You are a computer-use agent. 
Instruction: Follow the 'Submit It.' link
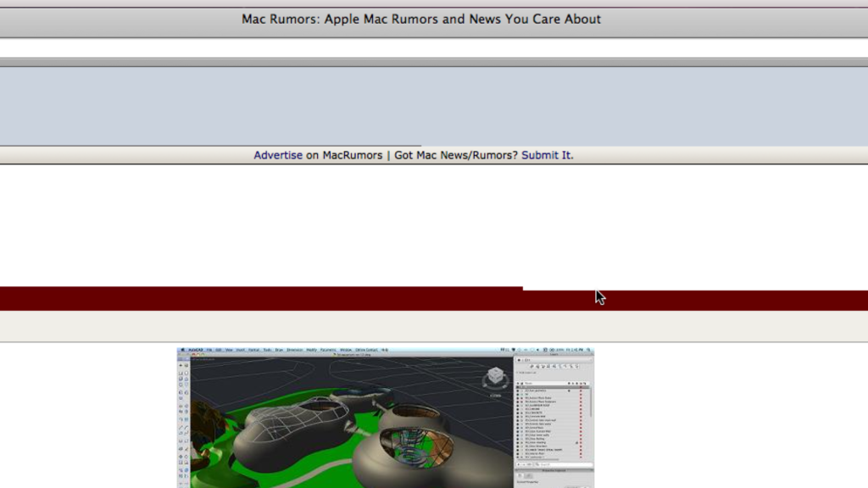click(547, 156)
